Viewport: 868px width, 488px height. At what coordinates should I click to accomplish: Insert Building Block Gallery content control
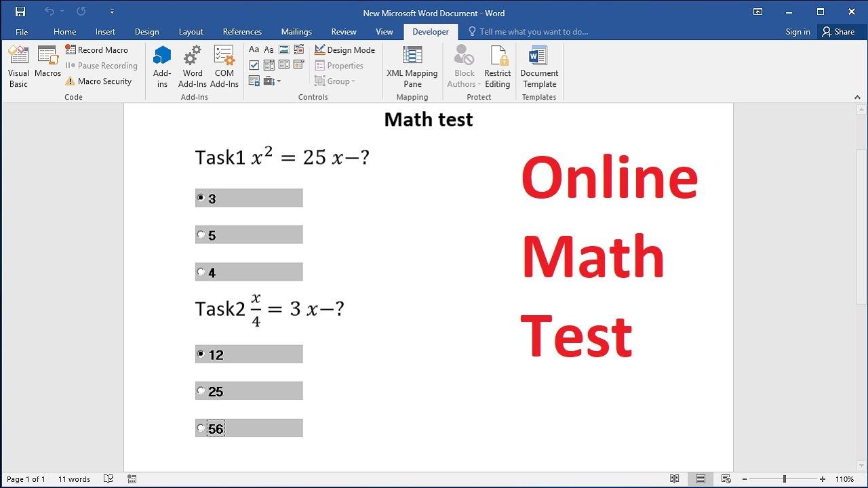299,50
